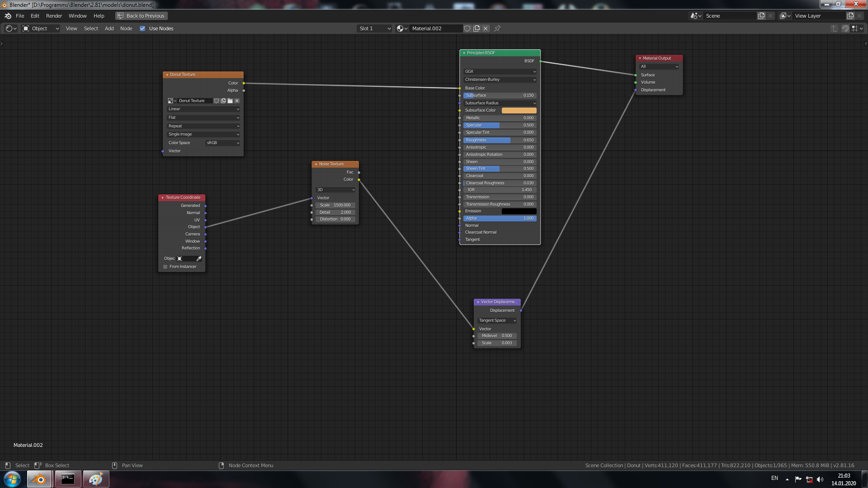Open the Help menu
Screen dimensions: 868x488
(x=99, y=16)
